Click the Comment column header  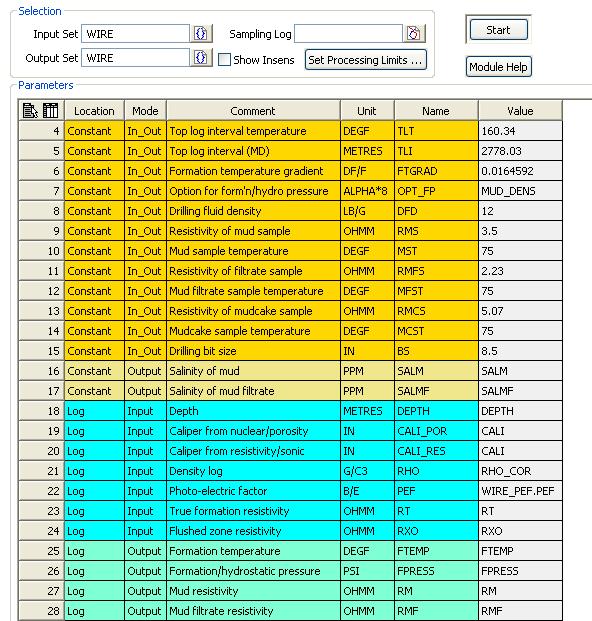pyautogui.click(x=253, y=110)
